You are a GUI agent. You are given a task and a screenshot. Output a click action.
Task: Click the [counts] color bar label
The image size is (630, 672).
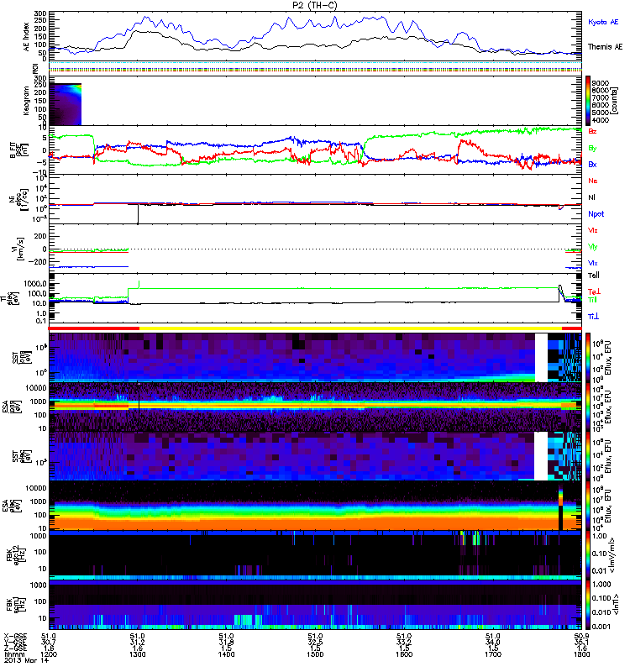pos(615,101)
